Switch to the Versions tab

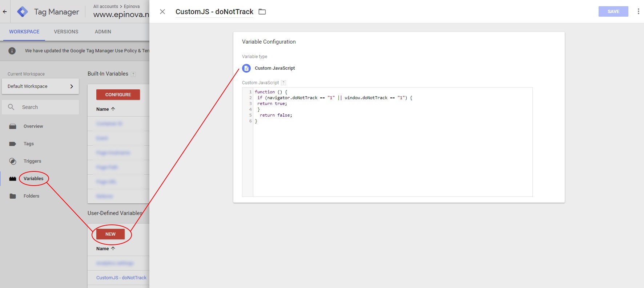(66, 32)
